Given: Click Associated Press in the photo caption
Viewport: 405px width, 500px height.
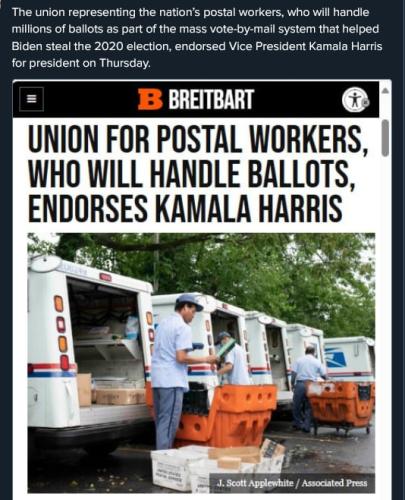Looking at the screenshot, I should 334,483.
